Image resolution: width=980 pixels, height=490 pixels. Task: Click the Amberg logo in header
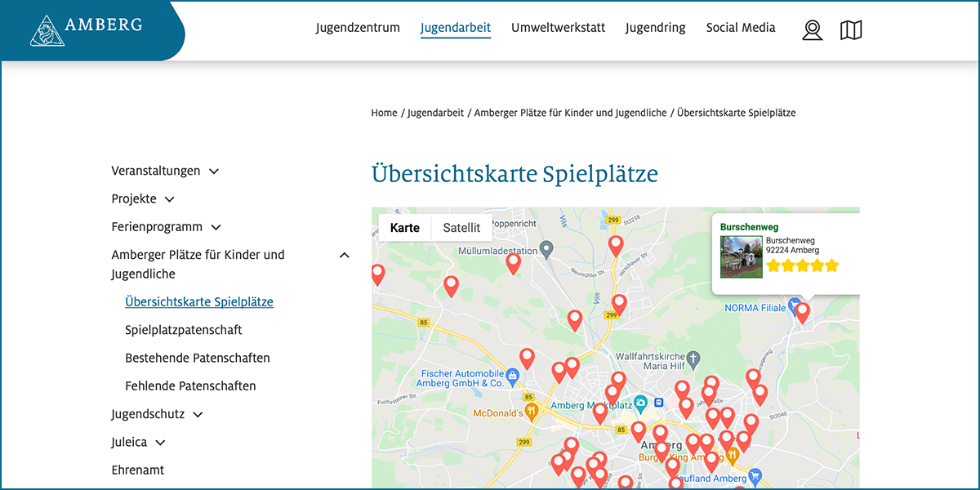point(86,29)
